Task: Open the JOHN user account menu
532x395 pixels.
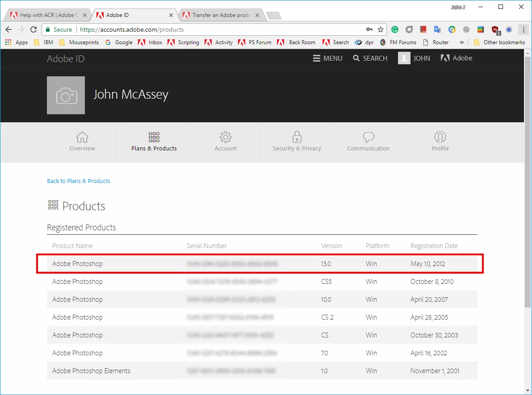Action: [x=414, y=58]
